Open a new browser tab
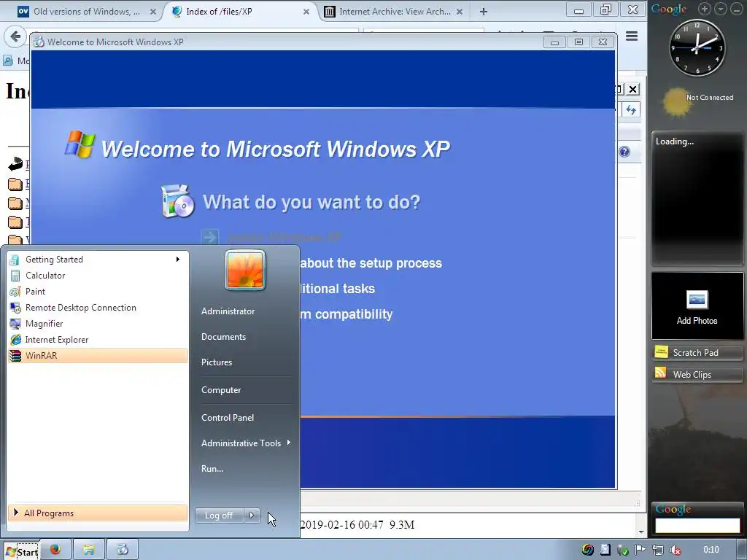Screen dimensions: 747x560 pos(484,12)
